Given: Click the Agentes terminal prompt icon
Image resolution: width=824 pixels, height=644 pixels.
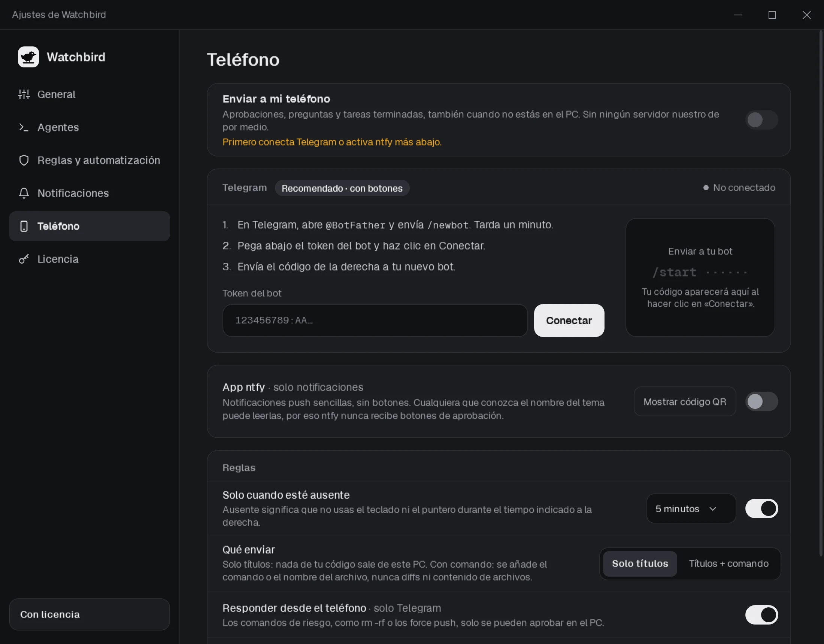Looking at the screenshot, I should pos(24,127).
